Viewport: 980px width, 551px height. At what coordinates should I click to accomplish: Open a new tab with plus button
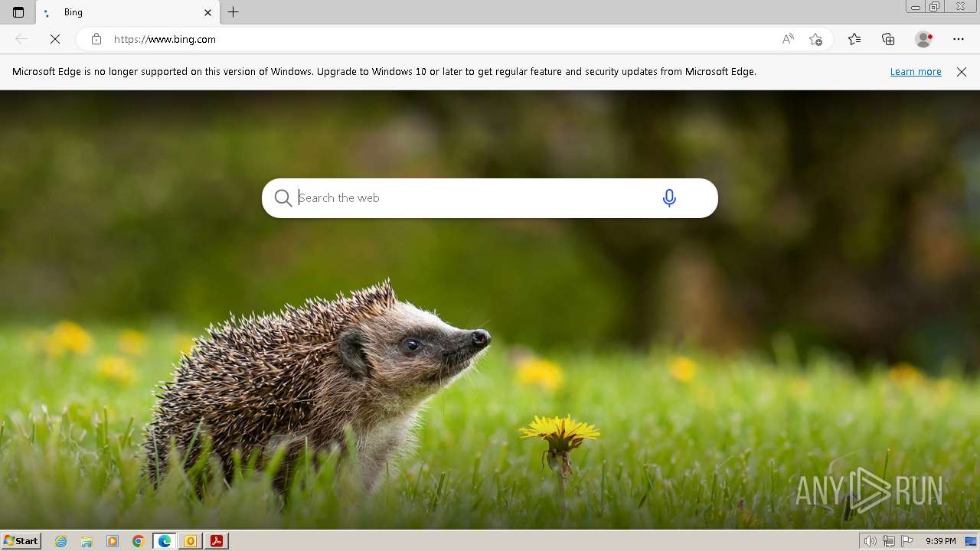234,12
